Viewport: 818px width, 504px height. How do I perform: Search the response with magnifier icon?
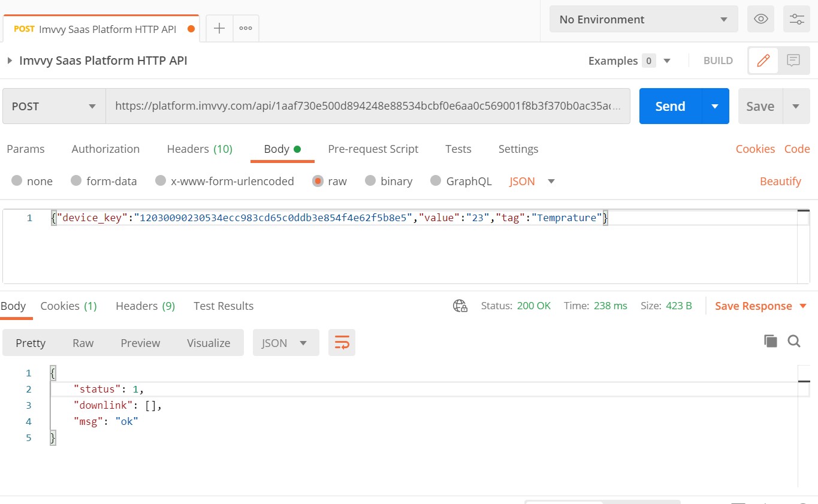tap(794, 341)
